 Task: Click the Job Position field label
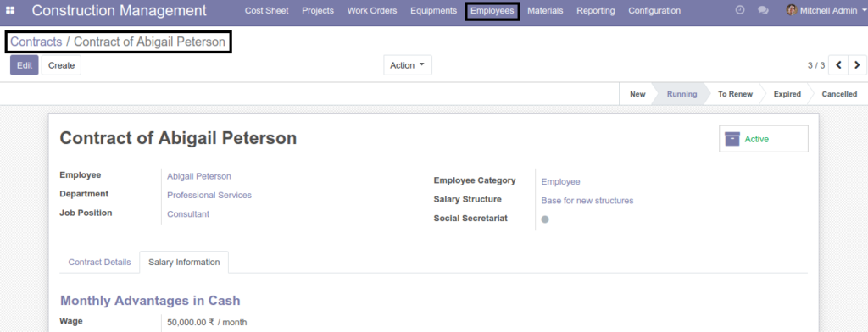[86, 213]
